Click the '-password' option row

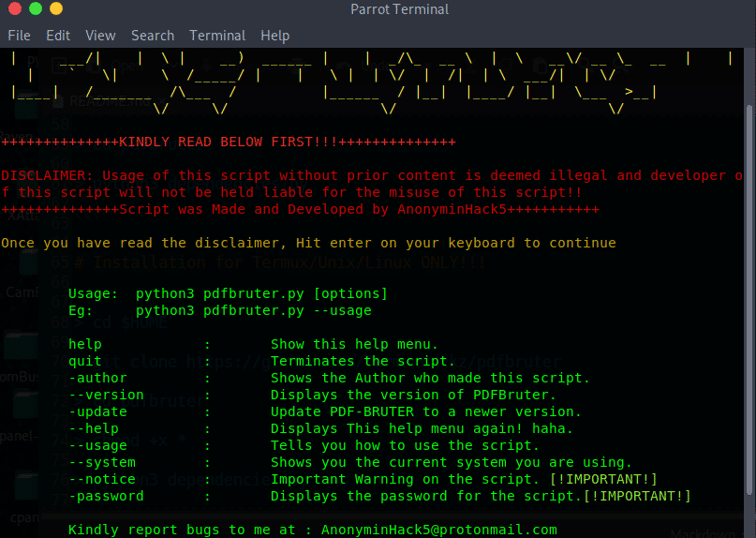[x=380, y=497]
